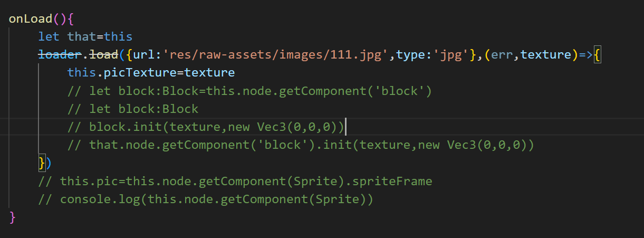The width and height of the screenshot is (644, 238).
Task: Click the 'type' property key
Action: 410,54
